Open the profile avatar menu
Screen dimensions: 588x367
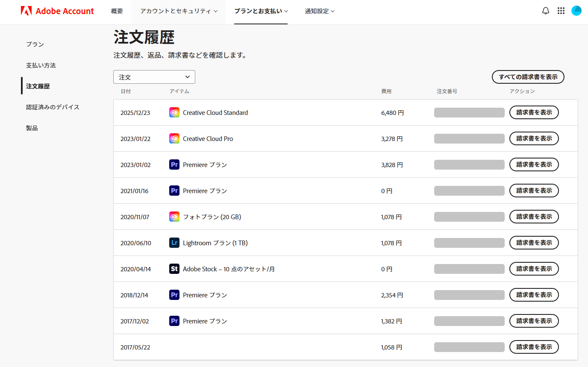click(x=576, y=11)
